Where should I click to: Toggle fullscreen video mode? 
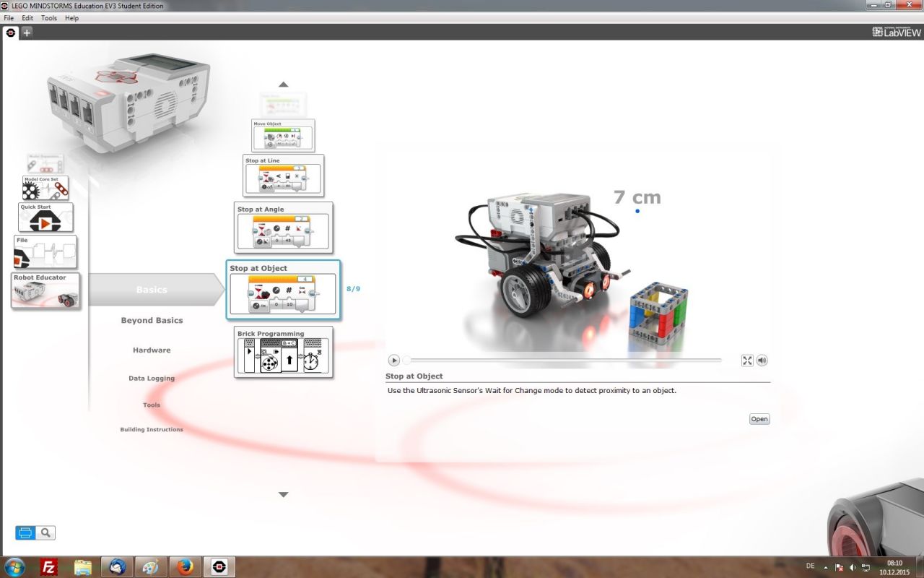(747, 361)
